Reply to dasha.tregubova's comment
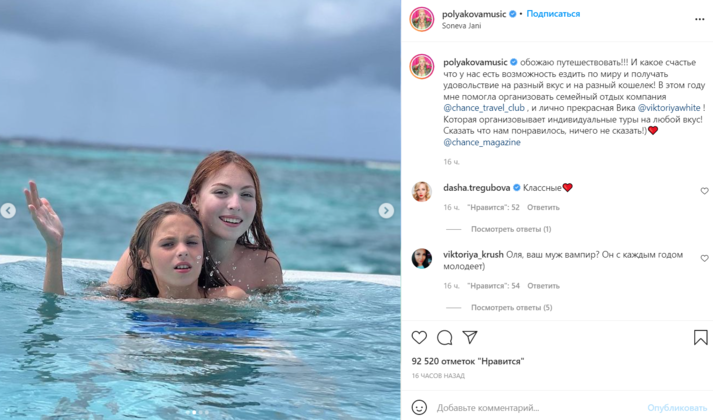This screenshot has height=420, width=713. [x=543, y=208]
